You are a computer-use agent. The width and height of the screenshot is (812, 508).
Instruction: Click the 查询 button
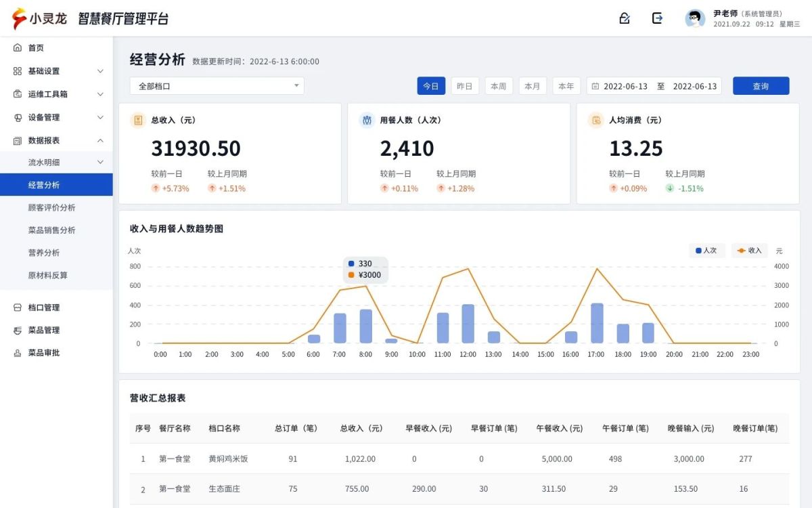761,86
